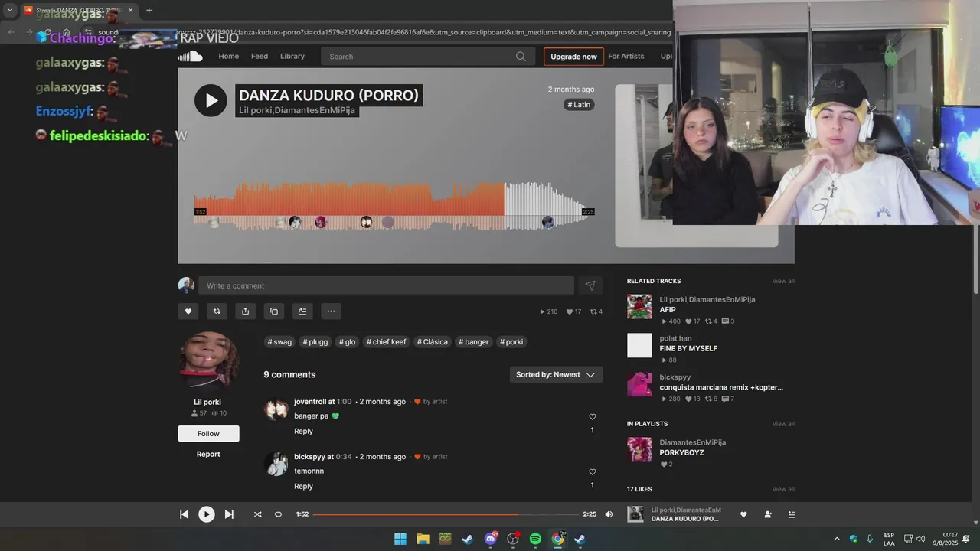The height and width of the screenshot is (551, 980).
Task: Open the Library tab
Action: (x=292, y=56)
